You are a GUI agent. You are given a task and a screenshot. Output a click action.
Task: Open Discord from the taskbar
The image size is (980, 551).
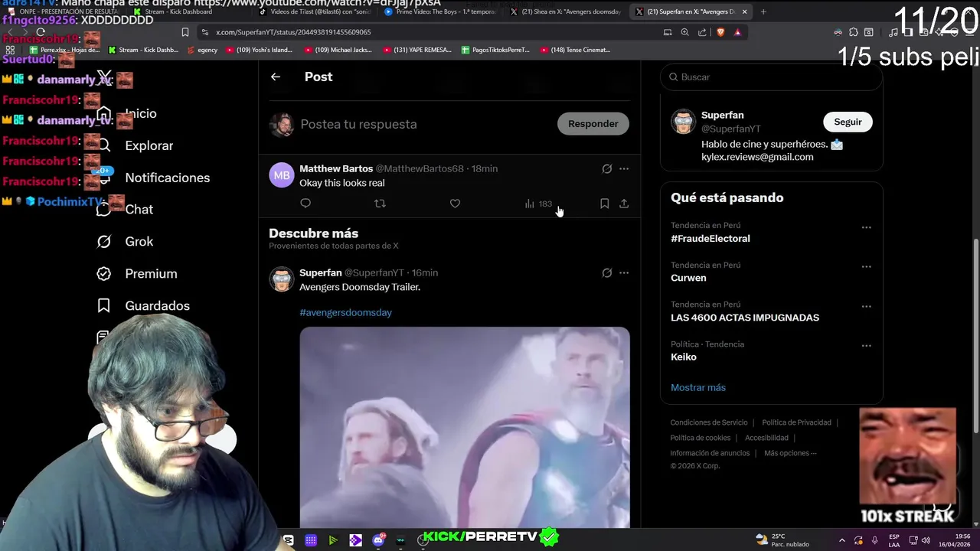pos(378,540)
